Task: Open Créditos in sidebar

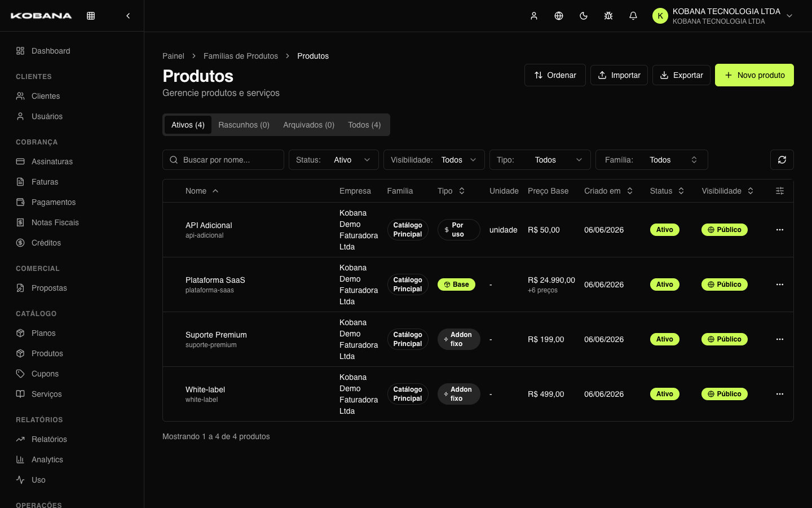Action: pyautogui.click(x=72, y=243)
